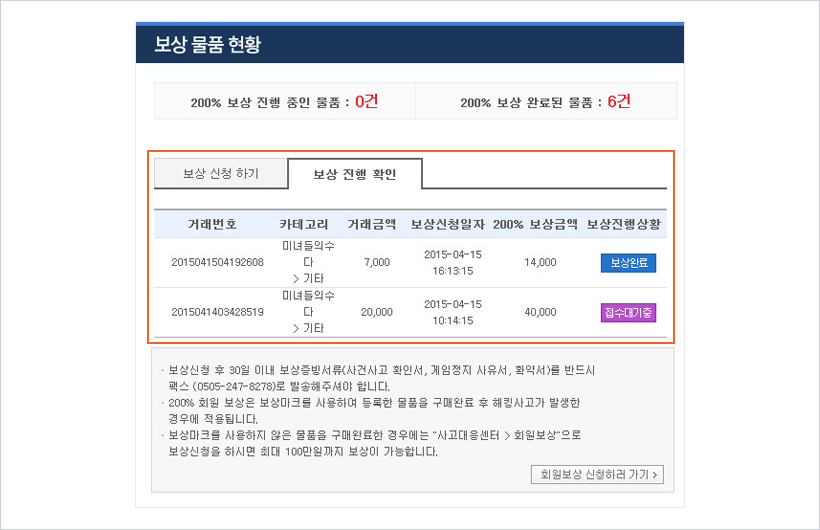Click the red 6건 completed count

(619, 101)
